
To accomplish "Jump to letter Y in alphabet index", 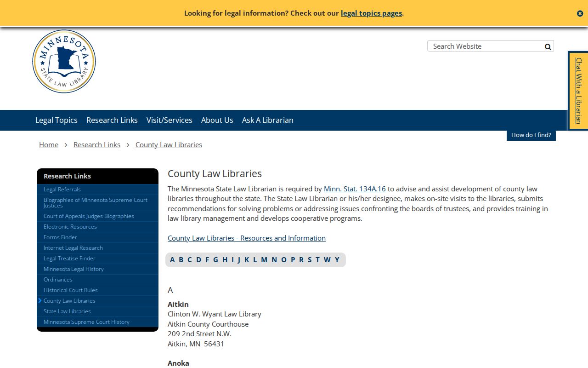I will [337, 259].
